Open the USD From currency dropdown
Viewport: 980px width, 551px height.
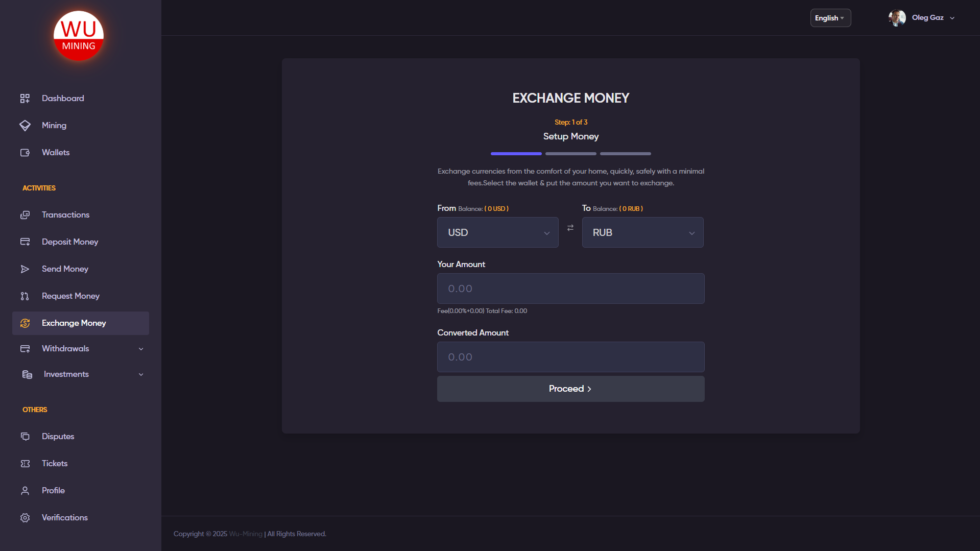pyautogui.click(x=497, y=233)
